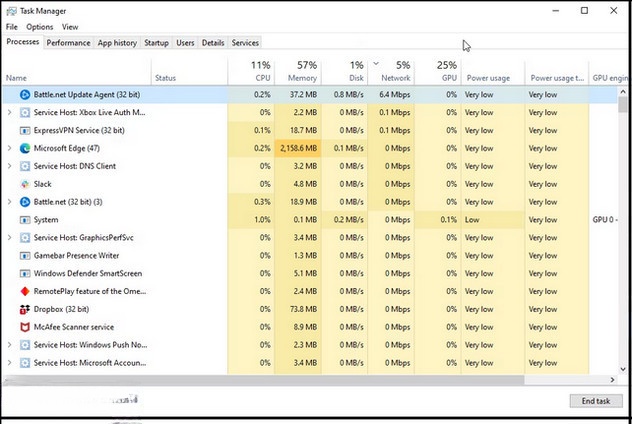Open the File menu
This screenshot has height=424, width=632.
pyautogui.click(x=12, y=27)
